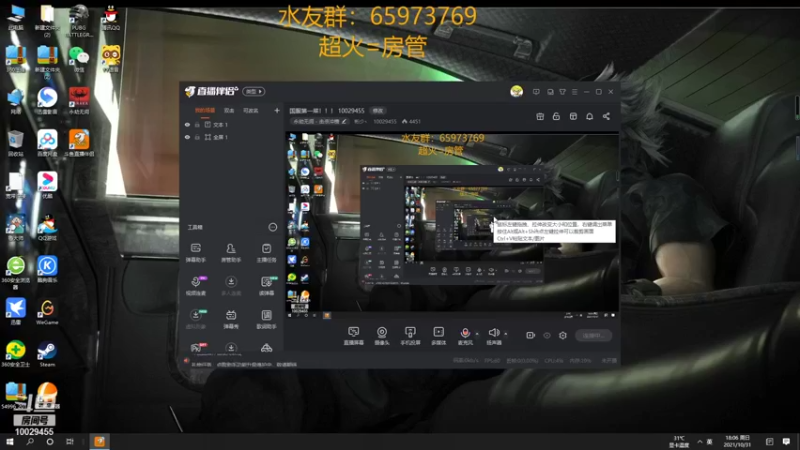Viewport: 800px width, 450px height.
Task: Expand speaker options arrow
Action: 506,334
